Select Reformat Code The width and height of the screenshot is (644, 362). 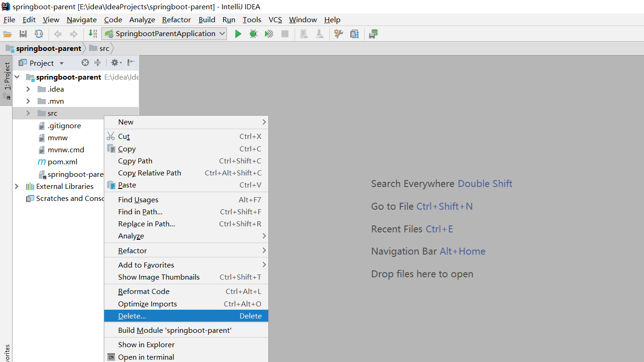click(x=186, y=291)
